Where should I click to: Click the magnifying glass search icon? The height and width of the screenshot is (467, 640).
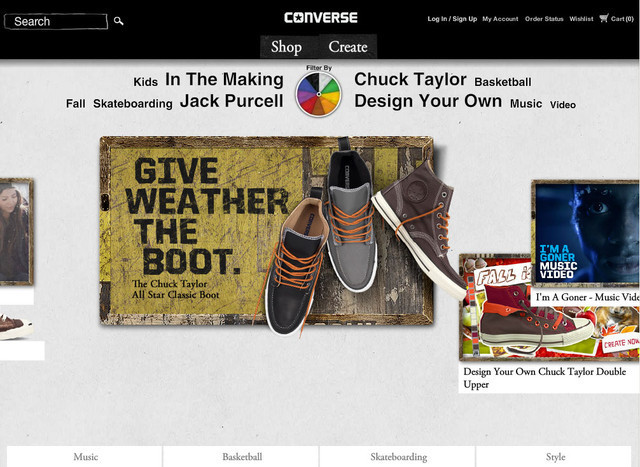click(x=118, y=21)
